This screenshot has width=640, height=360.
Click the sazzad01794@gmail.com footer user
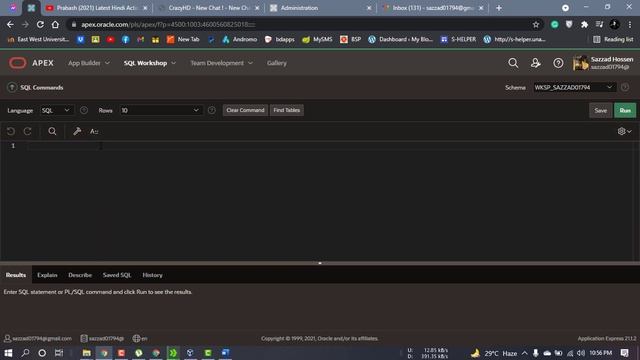coord(38,338)
